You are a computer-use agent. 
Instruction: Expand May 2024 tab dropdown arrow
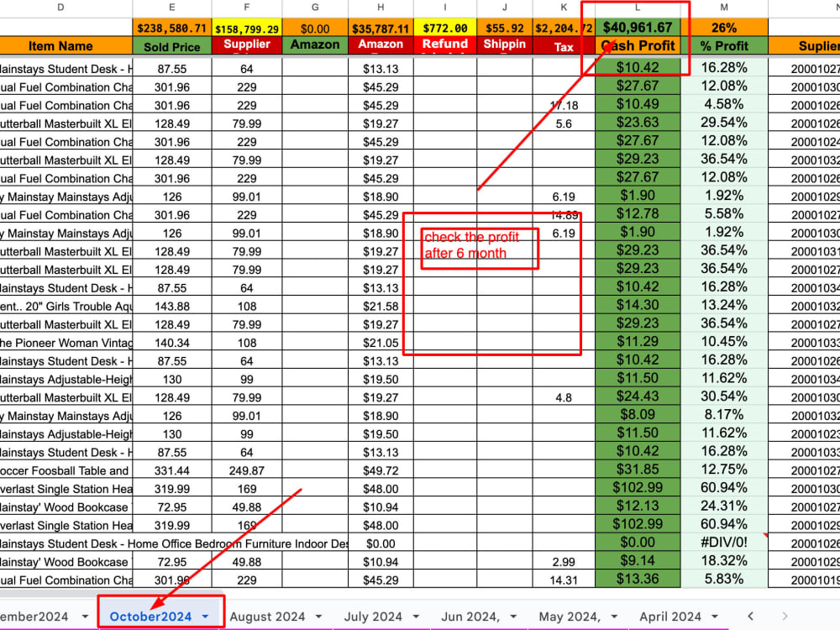[614, 617]
